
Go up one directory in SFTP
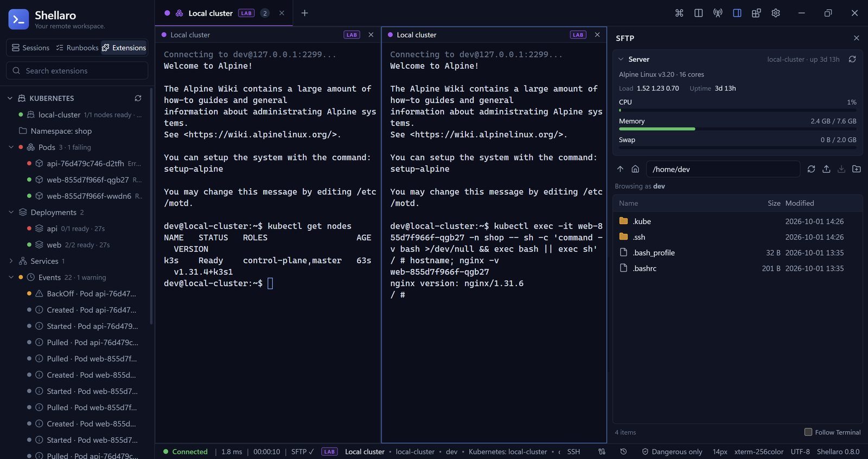tap(620, 169)
